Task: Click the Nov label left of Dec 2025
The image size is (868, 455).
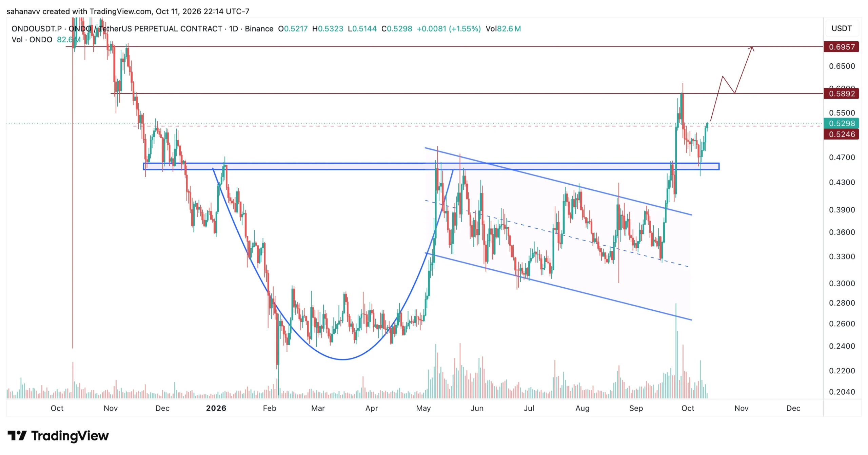Action: click(111, 408)
